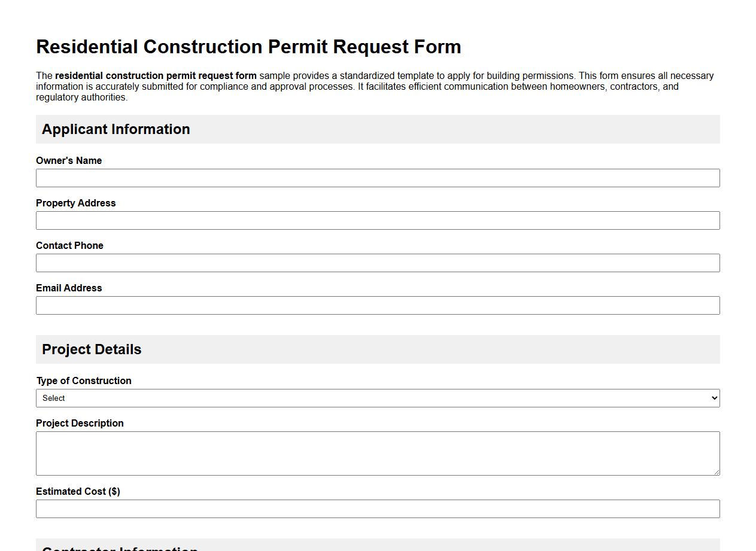Click the Project Description label
The height and width of the screenshot is (551, 756).
click(80, 423)
